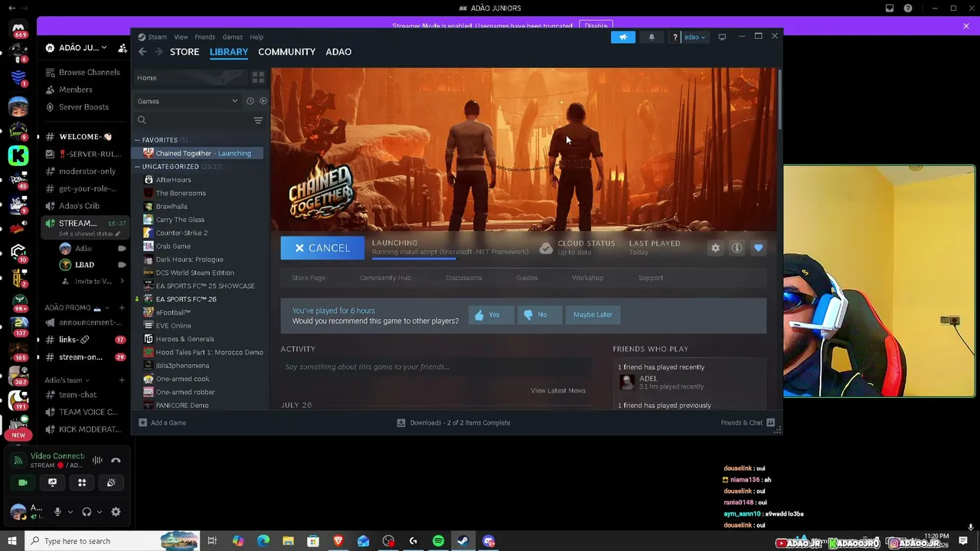Create a channel in Adão Promo category
Screen dimensions: 980x551
point(122,308)
